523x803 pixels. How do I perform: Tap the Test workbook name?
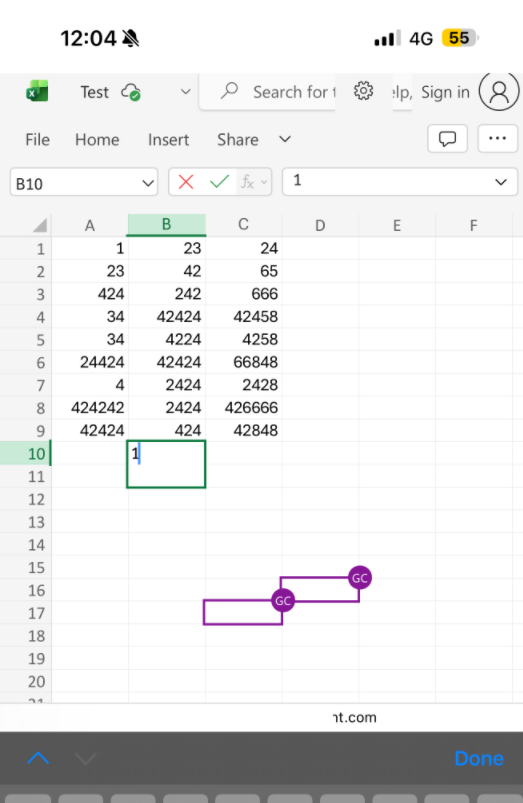point(95,92)
